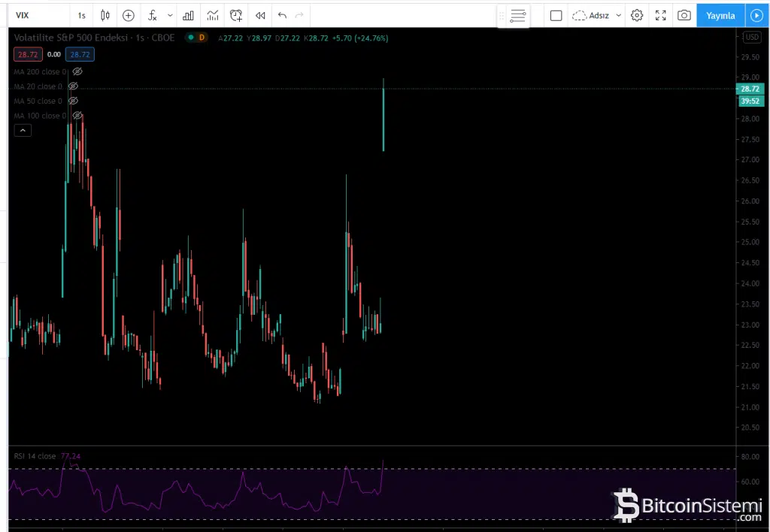Click the USD currency label on price axis
This screenshot has height=532, width=770.
coord(752,38)
